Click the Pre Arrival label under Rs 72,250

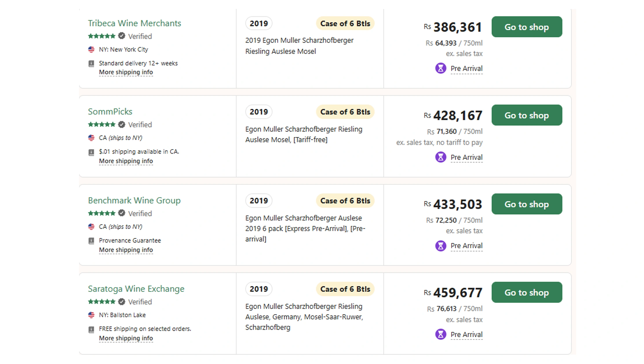(x=466, y=246)
